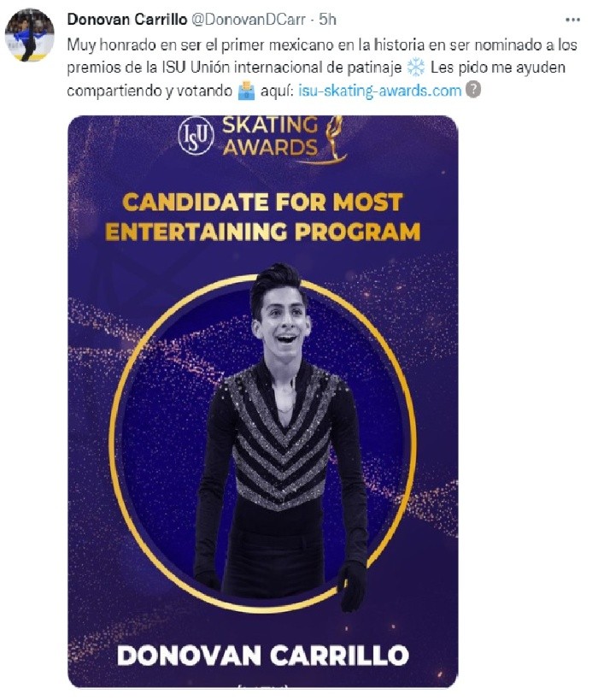Open the isu-skating-awards.com link

pos(379,91)
